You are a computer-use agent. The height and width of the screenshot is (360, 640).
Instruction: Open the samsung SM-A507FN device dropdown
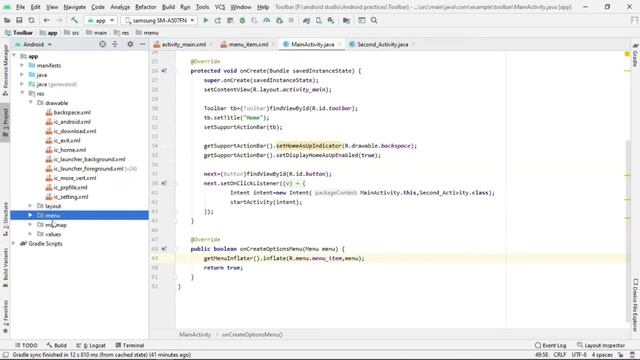(160, 20)
